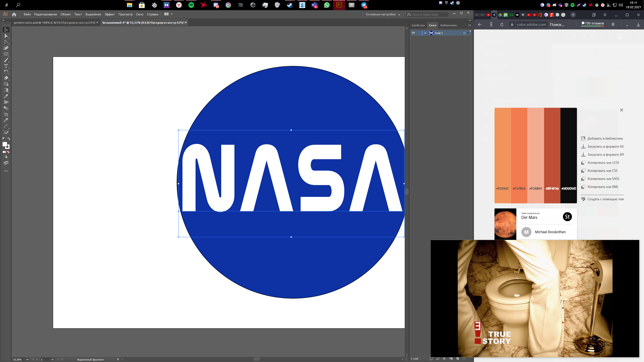The image size is (644, 362).
Task: Select the Paintbrush tool
Action: [6, 60]
